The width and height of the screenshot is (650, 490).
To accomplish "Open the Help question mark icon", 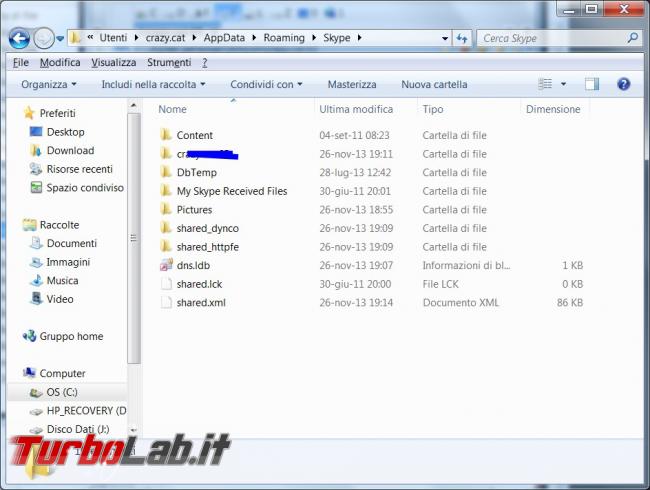I will [623, 84].
